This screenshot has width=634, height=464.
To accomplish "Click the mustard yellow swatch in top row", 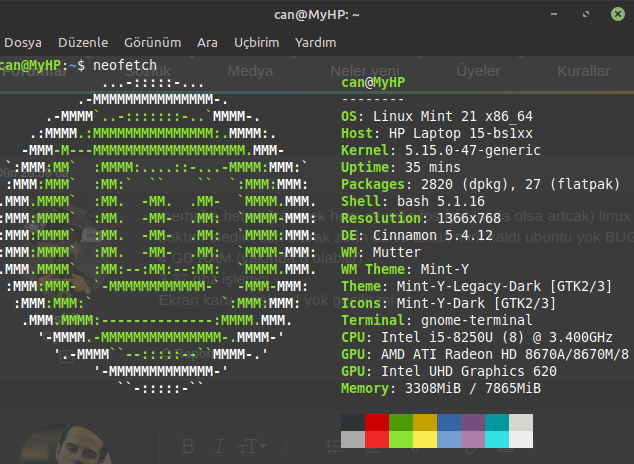I will click(425, 422).
